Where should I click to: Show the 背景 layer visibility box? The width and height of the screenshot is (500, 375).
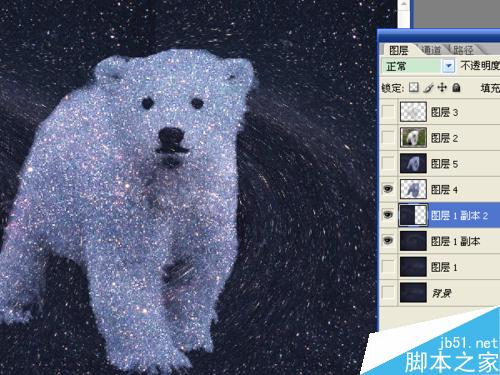[388, 293]
